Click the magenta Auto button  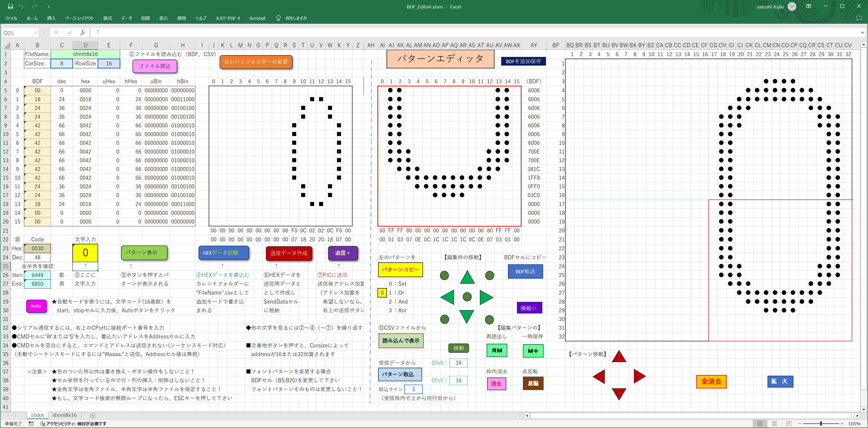(x=36, y=306)
